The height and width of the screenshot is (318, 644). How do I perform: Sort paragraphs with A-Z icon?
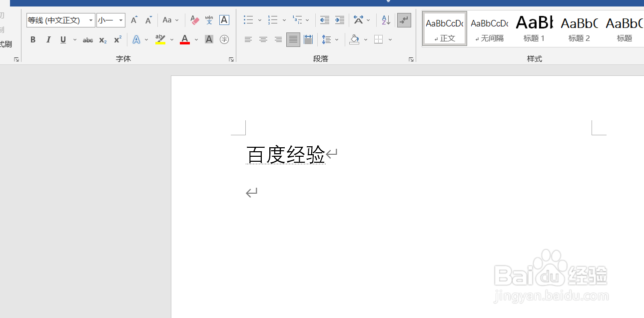(x=386, y=20)
